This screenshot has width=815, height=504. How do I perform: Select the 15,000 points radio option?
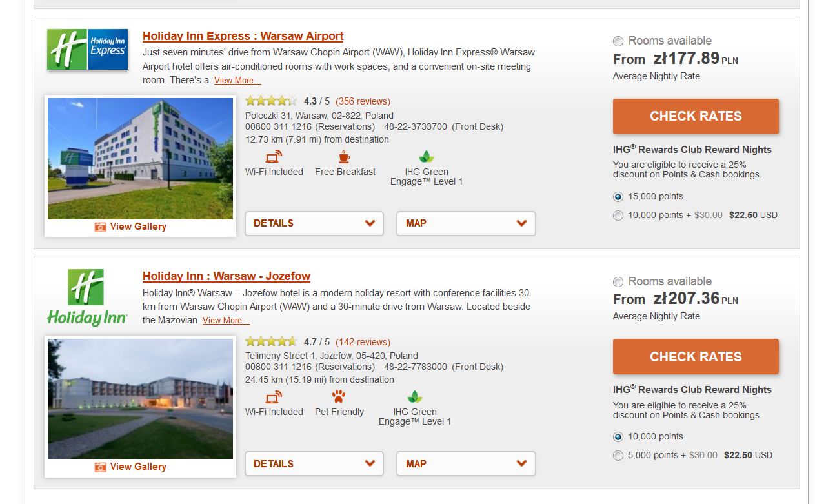618,197
